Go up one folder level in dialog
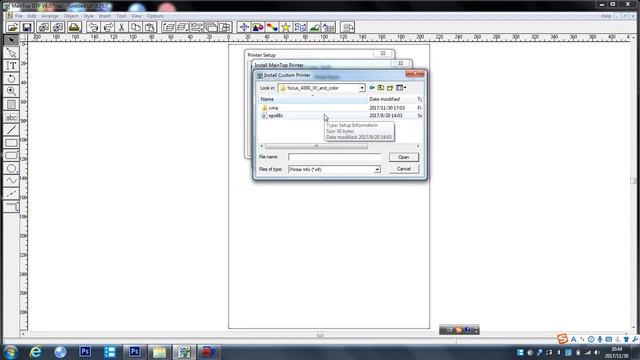The width and height of the screenshot is (640, 360). [x=381, y=88]
